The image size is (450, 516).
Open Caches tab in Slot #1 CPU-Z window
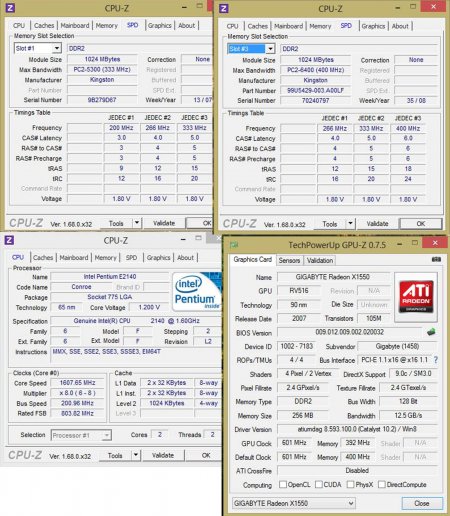pos(44,25)
